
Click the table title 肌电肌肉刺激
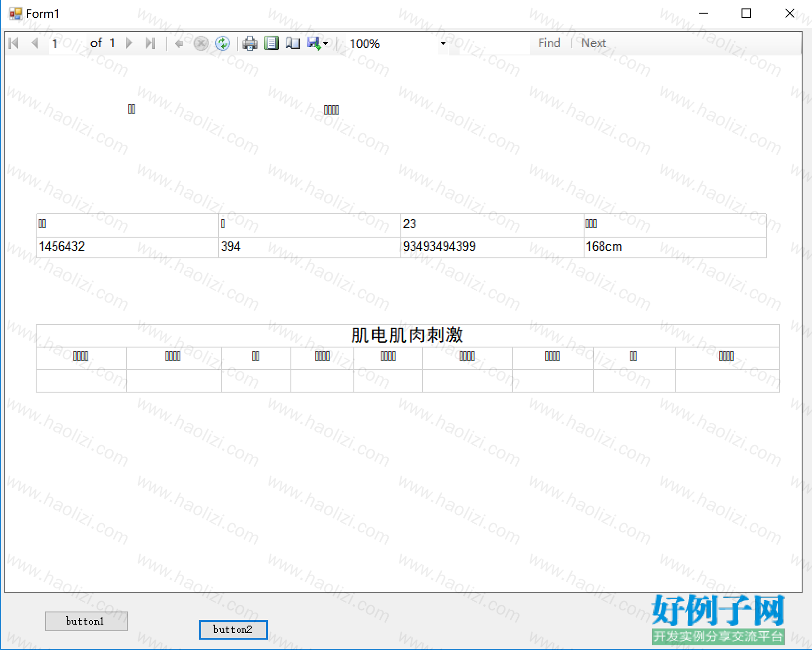tap(407, 335)
